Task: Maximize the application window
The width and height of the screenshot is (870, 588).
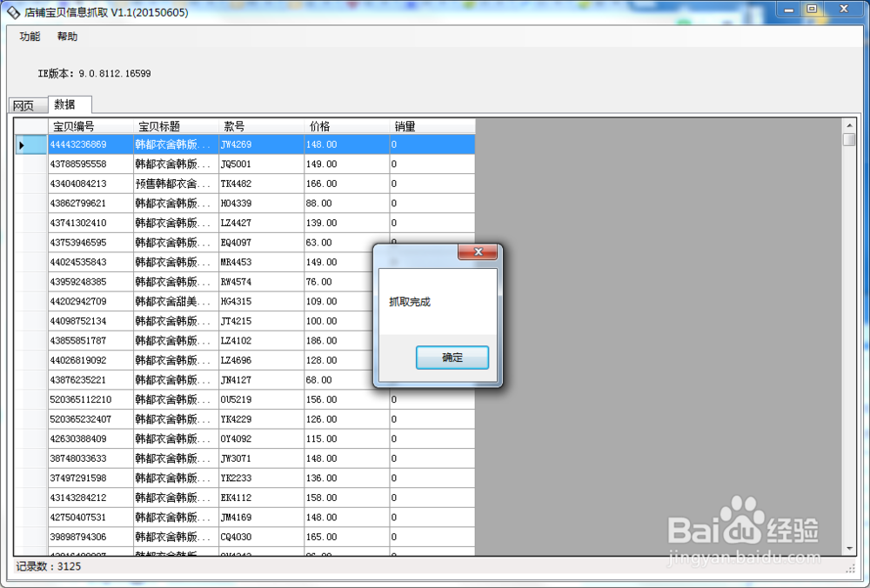Action: 812,10
